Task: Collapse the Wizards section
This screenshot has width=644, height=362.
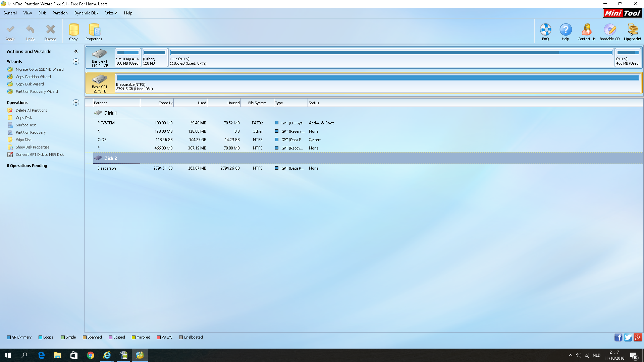Action: tap(76, 62)
